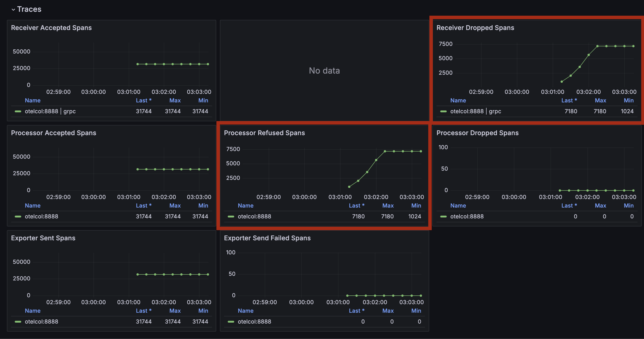Screen dimensions: 644x339
Task: Sort Processor Dropped Spans legend by Last *
Action: click(x=569, y=205)
